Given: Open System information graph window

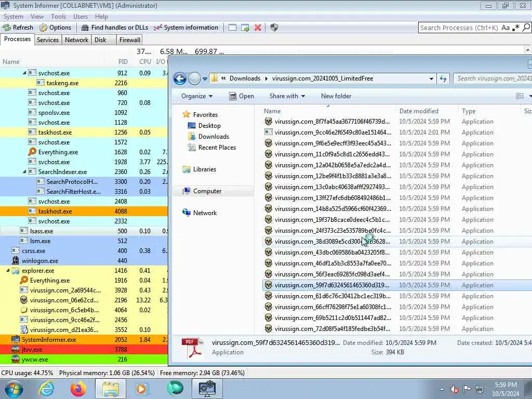Looking at the screenshot, I should [x=185, y=28].
